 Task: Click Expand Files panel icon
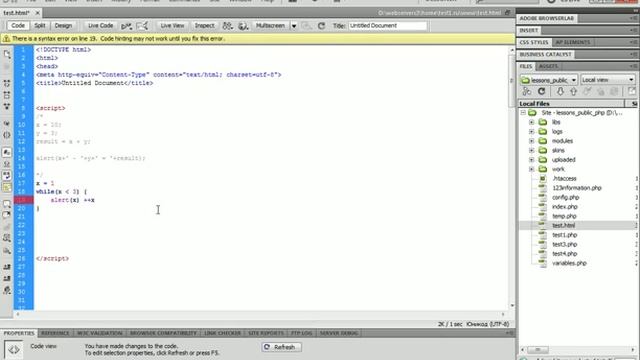631,91
